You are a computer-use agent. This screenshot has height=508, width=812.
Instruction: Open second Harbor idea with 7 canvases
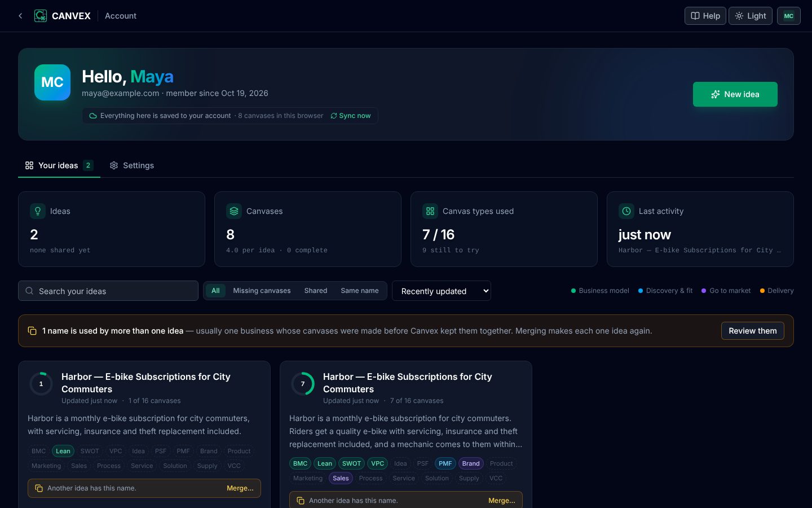(x=407, y=383)
